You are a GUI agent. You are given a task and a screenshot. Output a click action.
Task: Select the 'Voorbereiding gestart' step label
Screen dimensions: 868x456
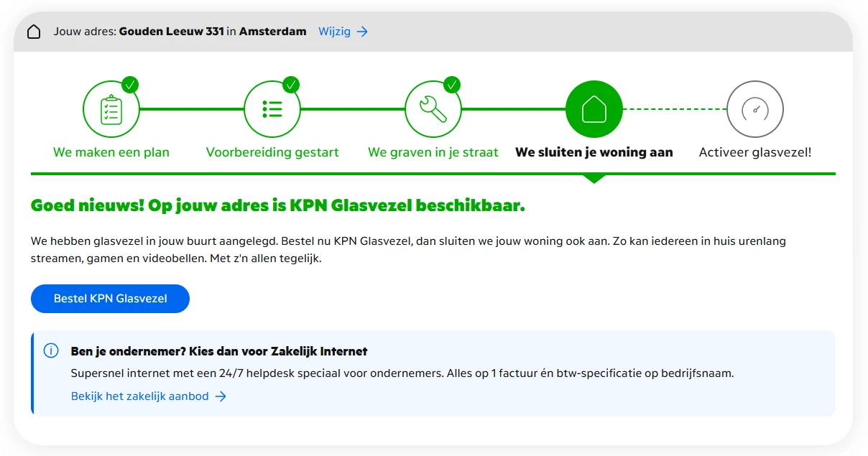coord(272,152)
